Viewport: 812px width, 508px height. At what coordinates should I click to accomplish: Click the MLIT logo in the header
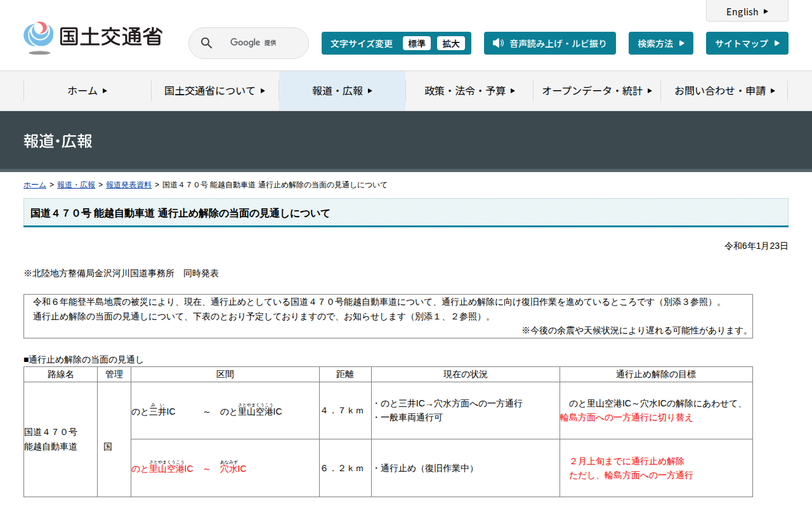[x=93, y=37]
